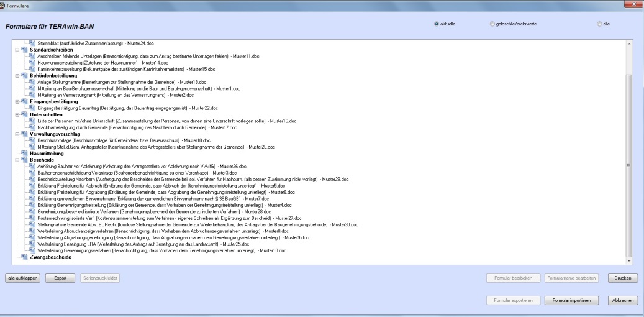644x317 pixels.
Task: Click document icon for Eingangsbestätigung Bauantrag
Action: 32,108
